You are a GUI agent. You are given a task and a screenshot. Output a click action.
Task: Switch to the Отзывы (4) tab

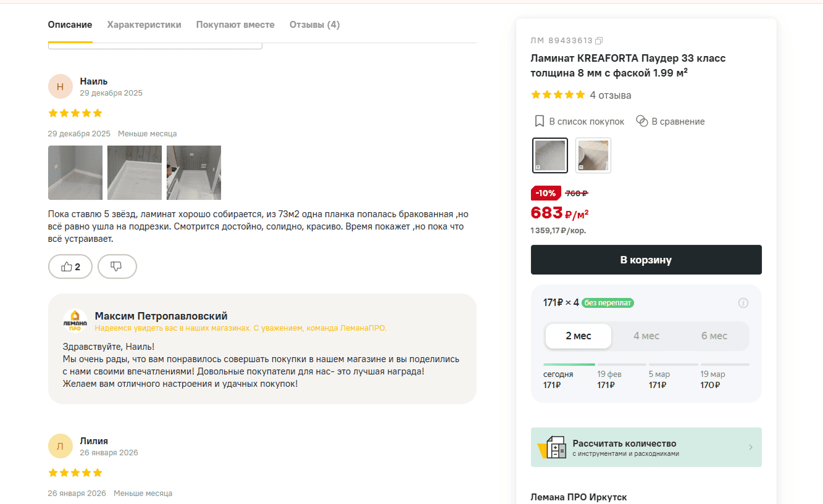(314, 25)
